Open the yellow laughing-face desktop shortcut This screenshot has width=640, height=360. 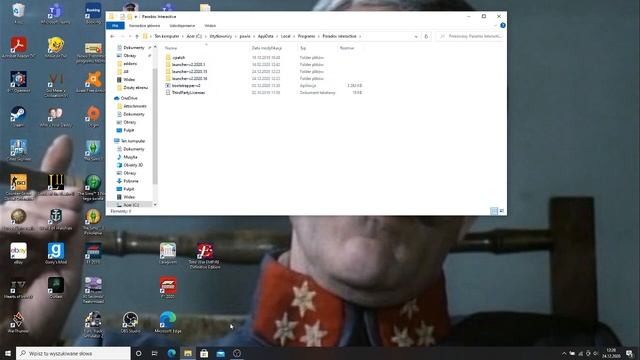56,47
